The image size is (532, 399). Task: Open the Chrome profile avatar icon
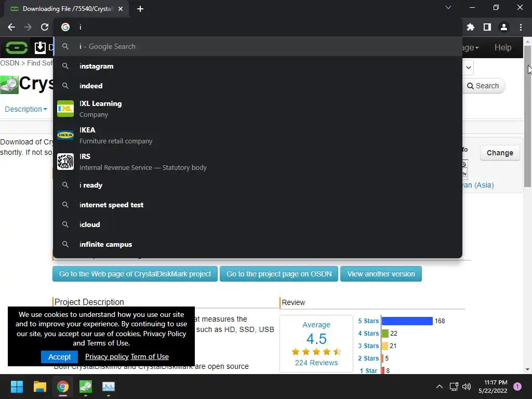[x=504, y=27]
